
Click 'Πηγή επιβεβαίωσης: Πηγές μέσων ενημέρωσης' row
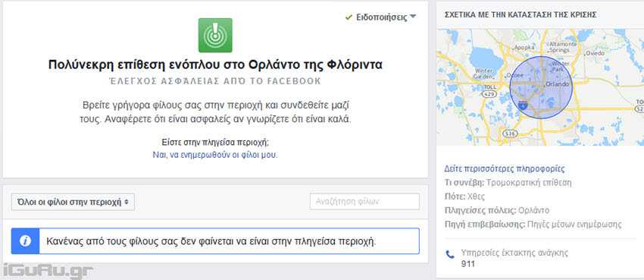533,225
